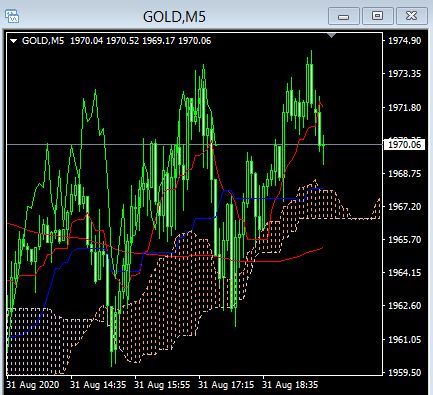This screenshot has width=433, height=395.
Task: Click the red arrow marker near latest candle
Action: point(320,105)
